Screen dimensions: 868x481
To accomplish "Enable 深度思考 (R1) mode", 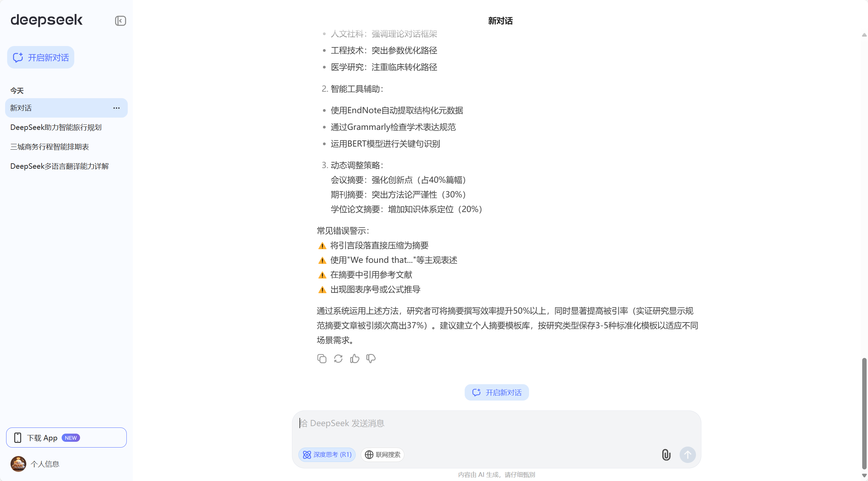I will (x=326, y=455).
